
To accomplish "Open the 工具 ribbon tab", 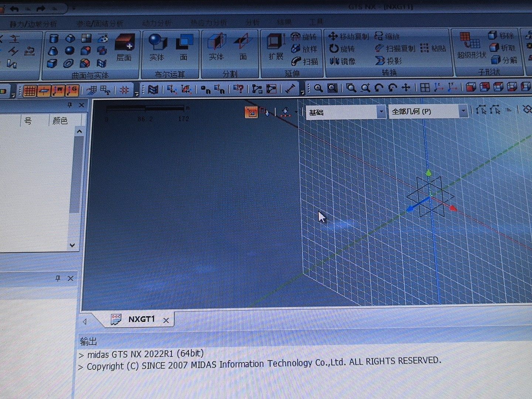I will point(316,22).
